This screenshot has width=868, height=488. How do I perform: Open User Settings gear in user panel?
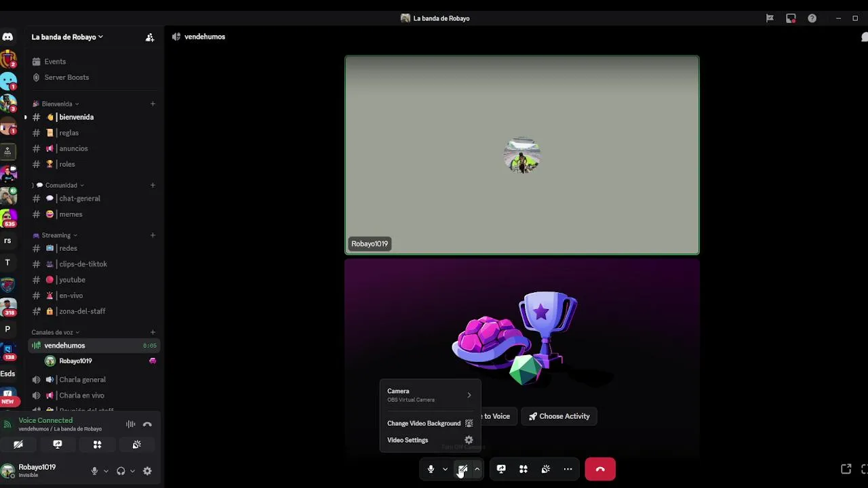pos(147,471)
